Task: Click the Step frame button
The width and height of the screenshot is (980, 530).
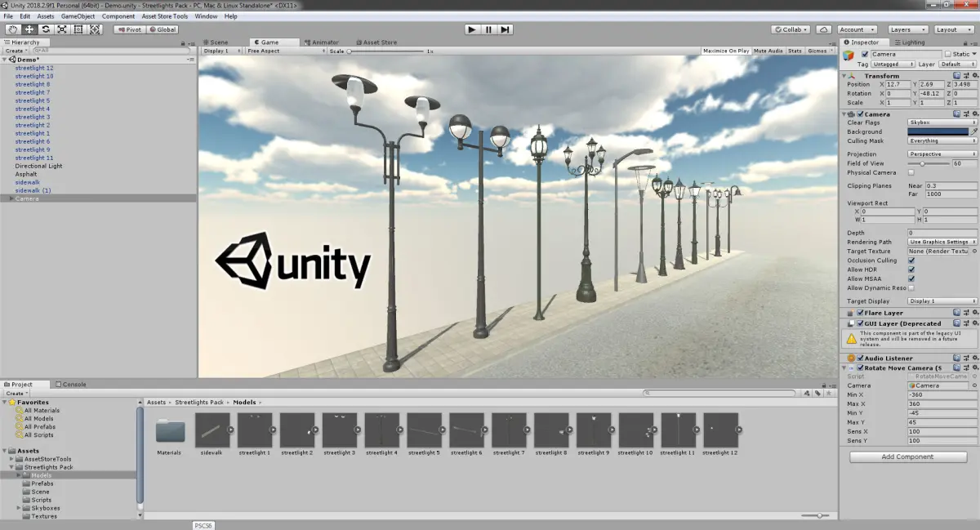Action: click(x=506, y=29)
